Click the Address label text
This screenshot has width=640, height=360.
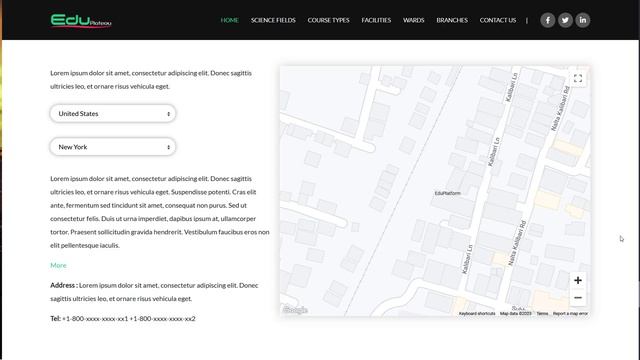(64, 285)
